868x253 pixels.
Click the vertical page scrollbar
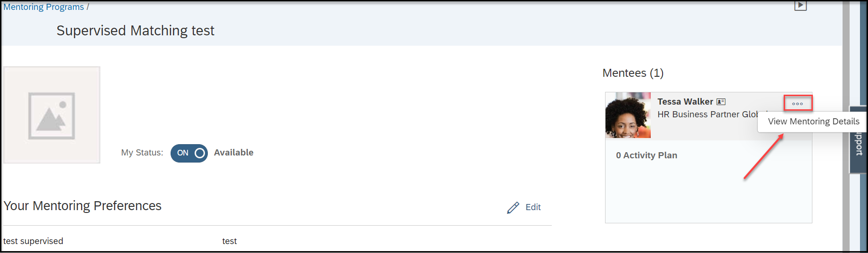point(846,126)
